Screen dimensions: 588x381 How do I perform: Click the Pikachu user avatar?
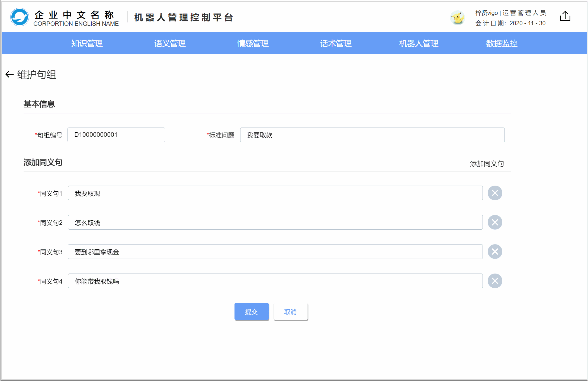pos(457,18)
